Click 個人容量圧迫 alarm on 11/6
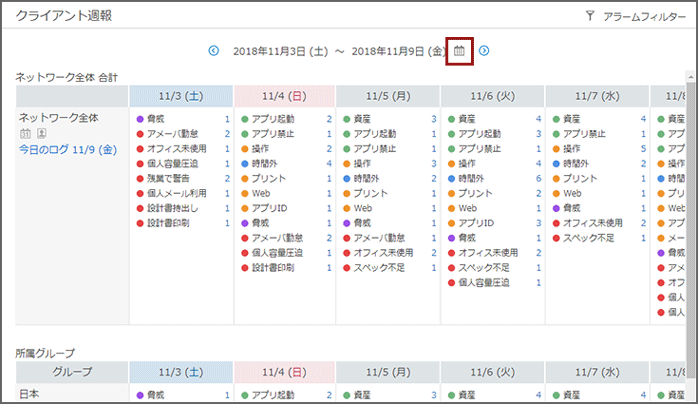The width and height of the screenshot is (698, 404). (x=484, y=283)
